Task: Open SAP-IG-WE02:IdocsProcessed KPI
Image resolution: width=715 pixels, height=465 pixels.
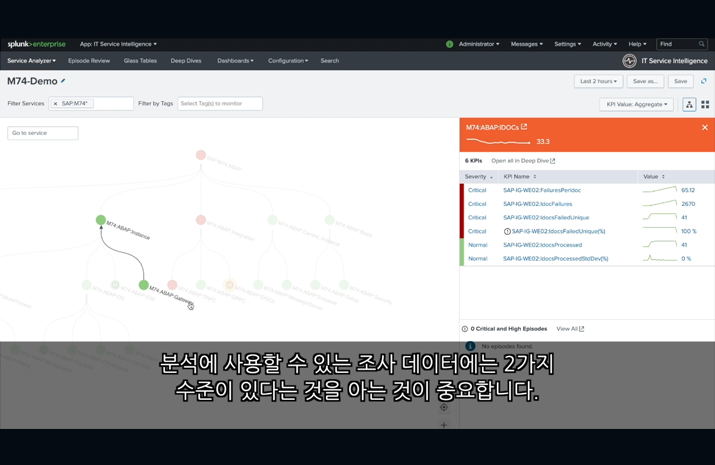Action: [x=542, y=245]
